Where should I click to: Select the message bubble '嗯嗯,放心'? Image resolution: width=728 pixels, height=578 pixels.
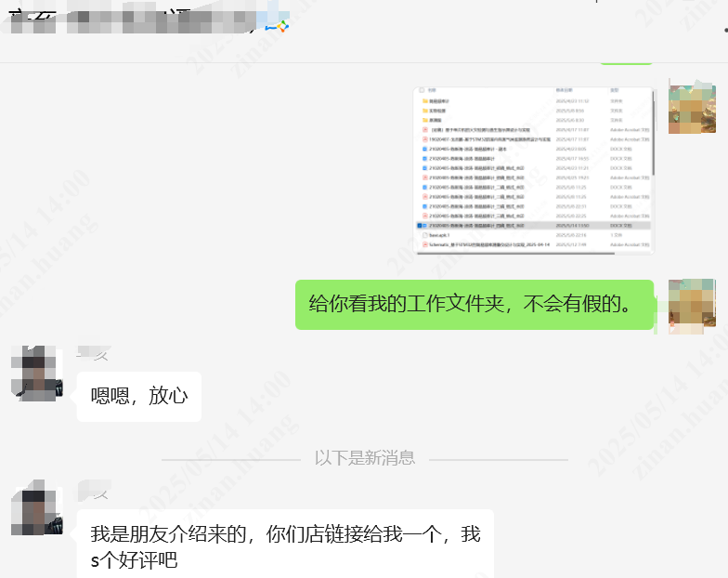coord(139,396)
